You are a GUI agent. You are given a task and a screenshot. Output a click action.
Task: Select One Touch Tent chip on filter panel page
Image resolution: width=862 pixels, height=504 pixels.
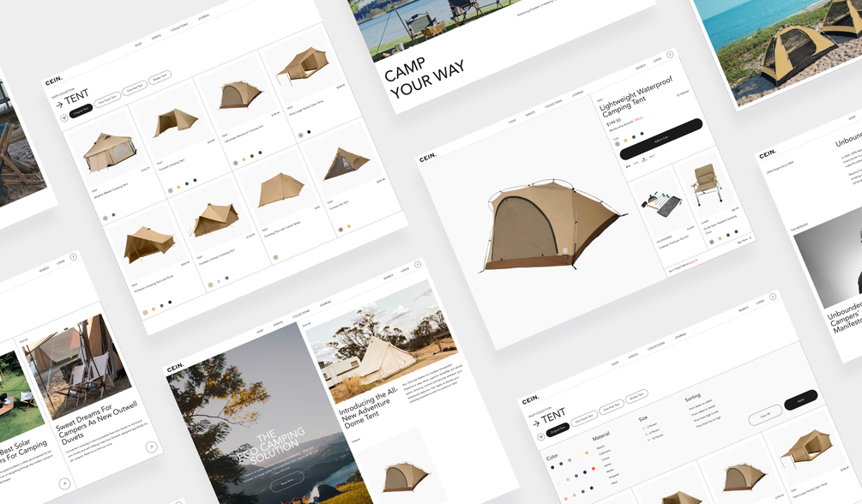584,418
